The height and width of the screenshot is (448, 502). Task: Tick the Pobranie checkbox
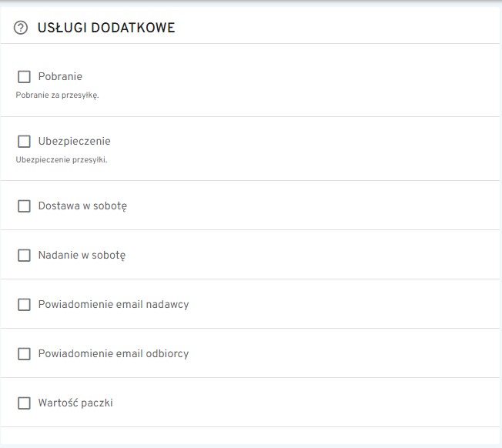coord(24,77)
